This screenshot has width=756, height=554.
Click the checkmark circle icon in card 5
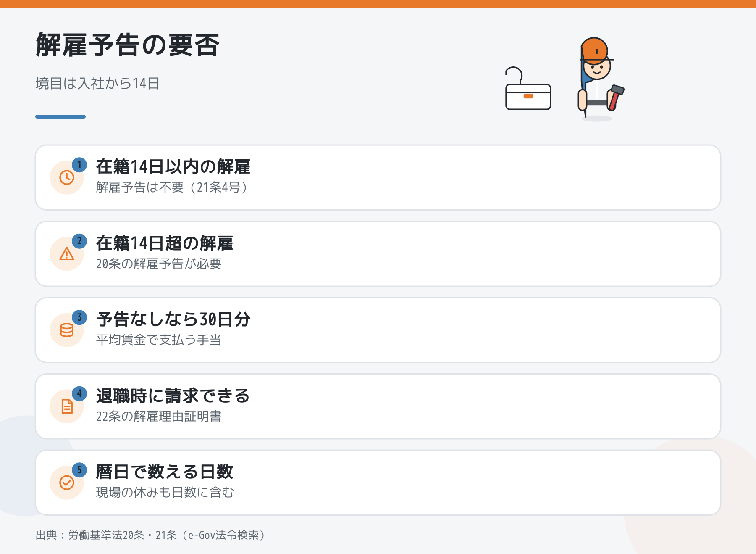pos(67,483)
